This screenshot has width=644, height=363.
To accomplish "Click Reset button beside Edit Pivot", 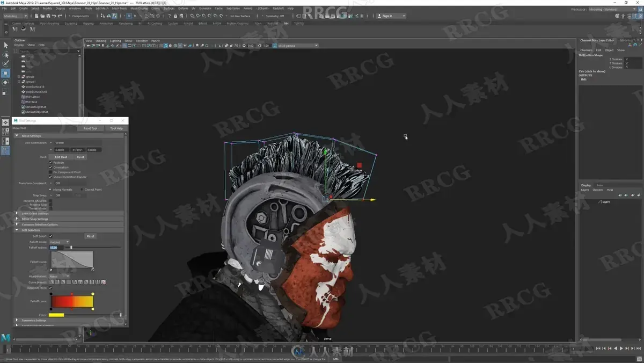I will pyautogui.click(x=80, y=157).
